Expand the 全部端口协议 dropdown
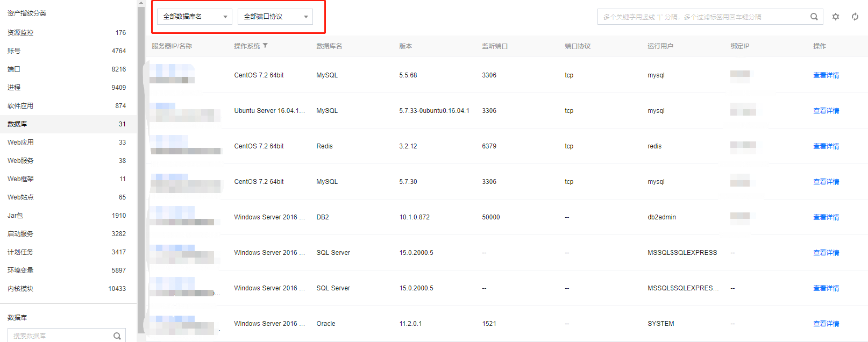The width and height of the screenshot is (868, 342). pyautogui.click(x=275, y=17)
